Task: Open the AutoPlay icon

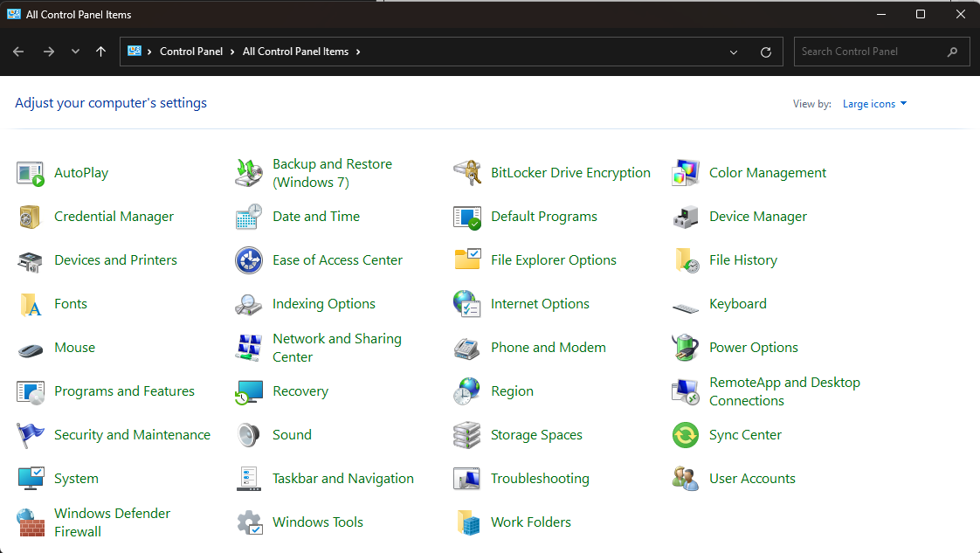Action: (x=30, y=173)
